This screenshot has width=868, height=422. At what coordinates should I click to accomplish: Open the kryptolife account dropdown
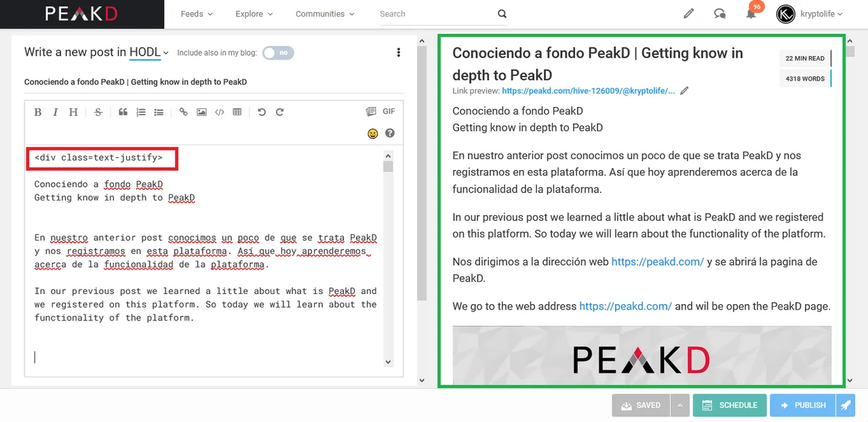click(x=822, y=14)
